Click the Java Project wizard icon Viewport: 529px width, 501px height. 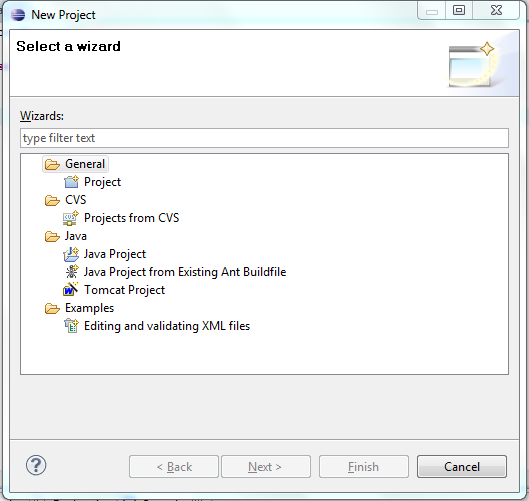[71, 254]
